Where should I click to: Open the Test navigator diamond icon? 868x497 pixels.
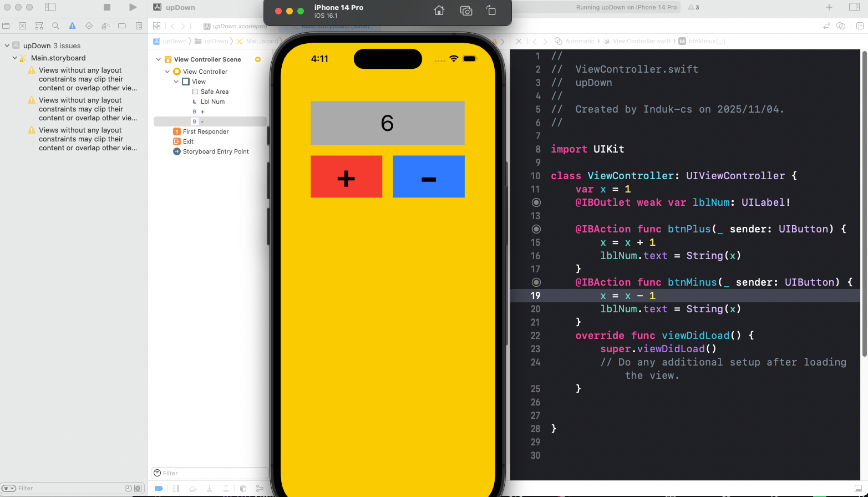[x=89, y=26]
